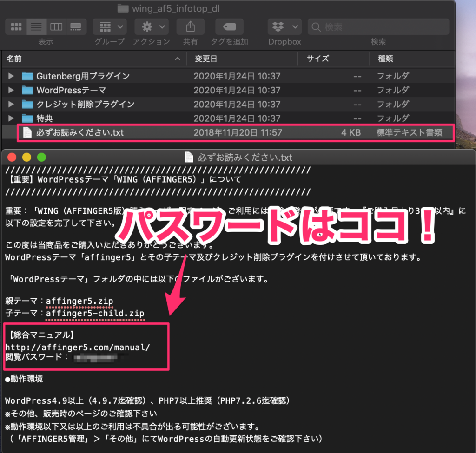Expand the WordPressテーマ folder

point(11,90)
